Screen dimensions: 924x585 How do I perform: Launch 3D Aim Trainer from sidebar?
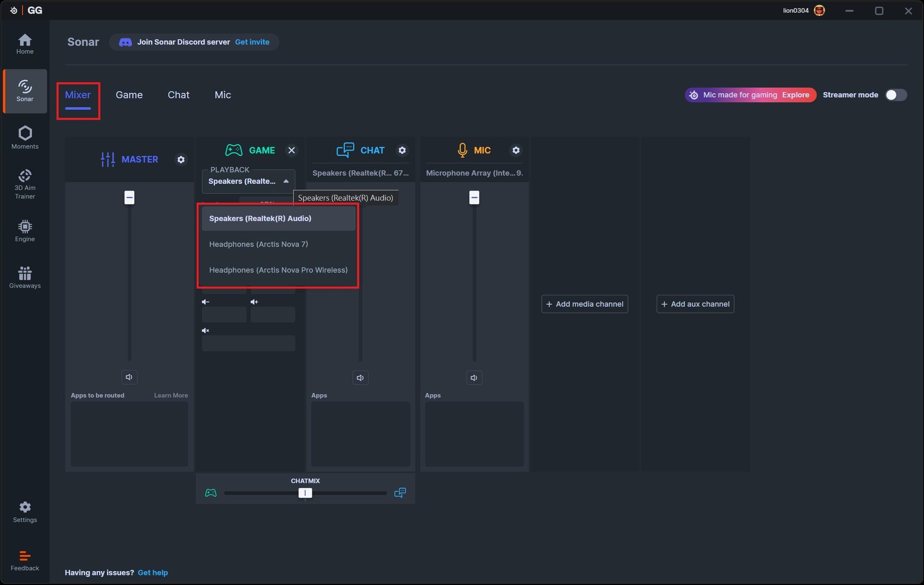(25, 184)
